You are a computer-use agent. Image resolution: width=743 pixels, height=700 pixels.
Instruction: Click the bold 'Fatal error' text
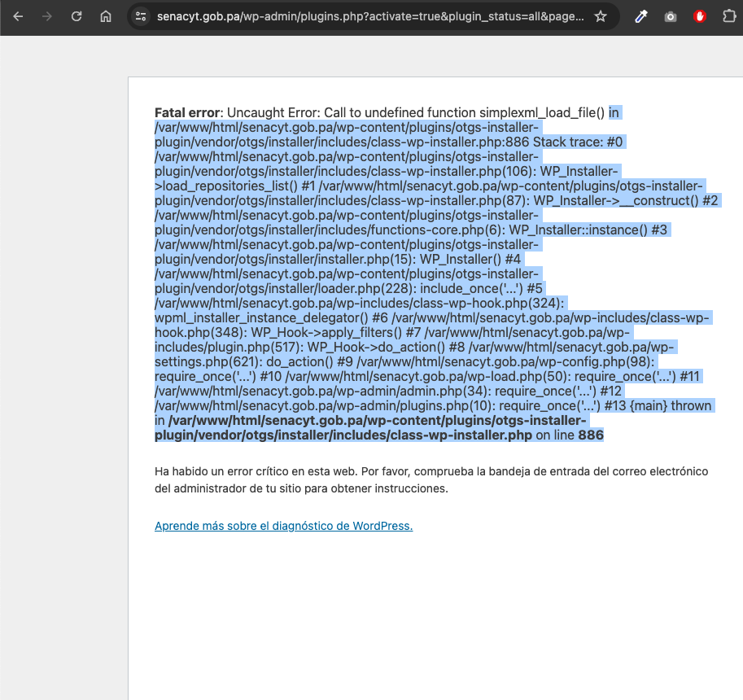pos(187,113)
